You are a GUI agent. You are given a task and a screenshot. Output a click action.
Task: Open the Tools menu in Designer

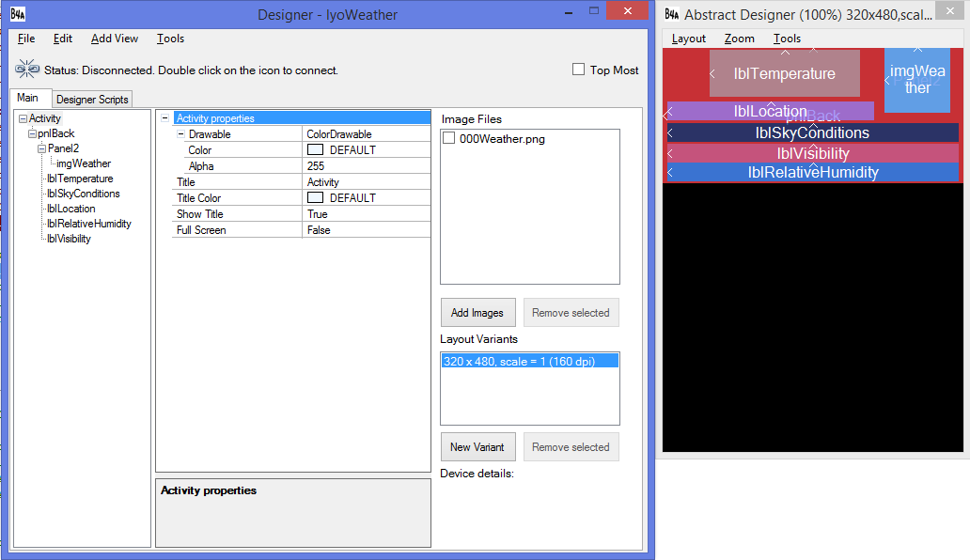pos(170,39)
